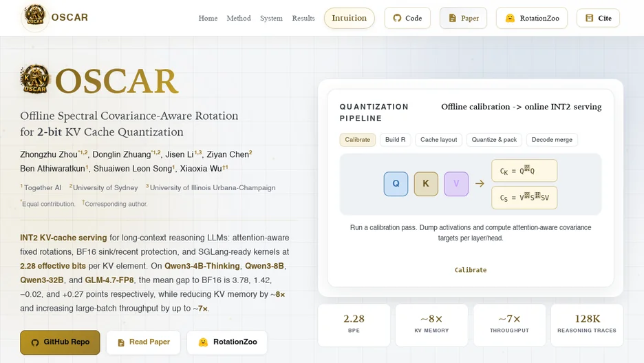Click the GitHub icon in GitHub Repo button
The width and height of the screenshot is (644, 363).
point(35,342)
